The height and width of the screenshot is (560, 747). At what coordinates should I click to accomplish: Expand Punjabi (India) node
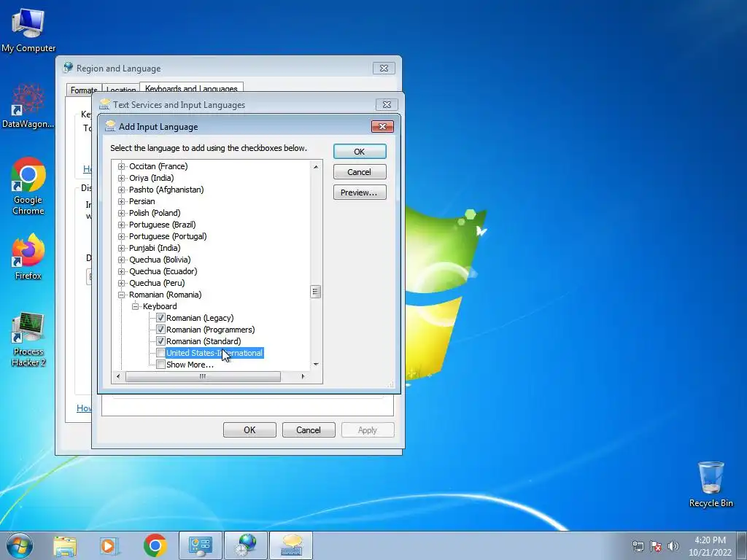click(122, 248)
